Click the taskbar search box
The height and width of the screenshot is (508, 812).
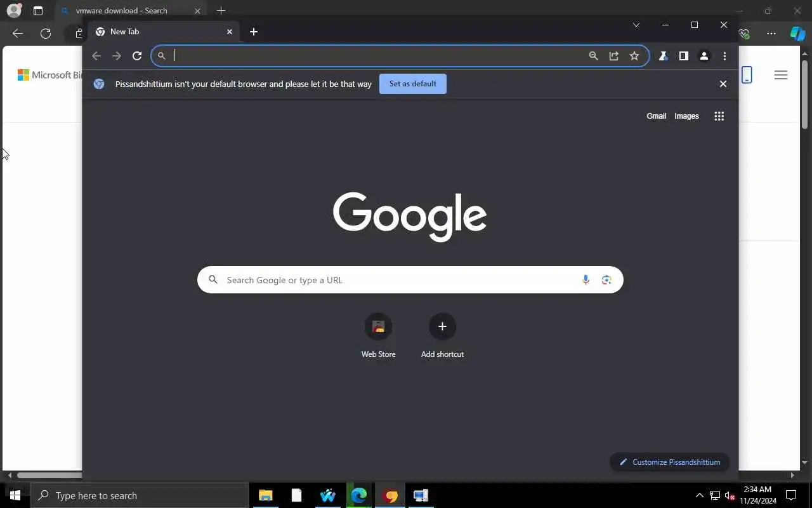click(x=140, y=495)
